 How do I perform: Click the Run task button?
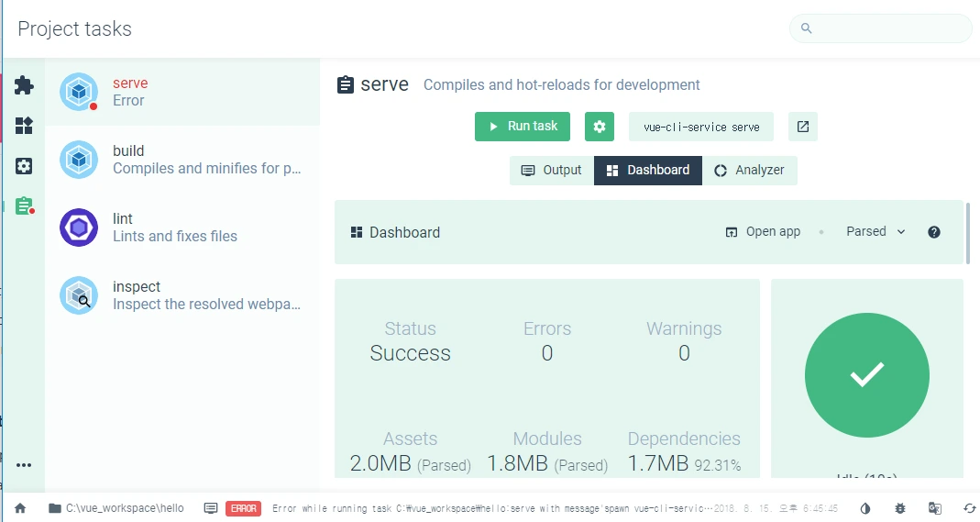(x=523, y=127)
